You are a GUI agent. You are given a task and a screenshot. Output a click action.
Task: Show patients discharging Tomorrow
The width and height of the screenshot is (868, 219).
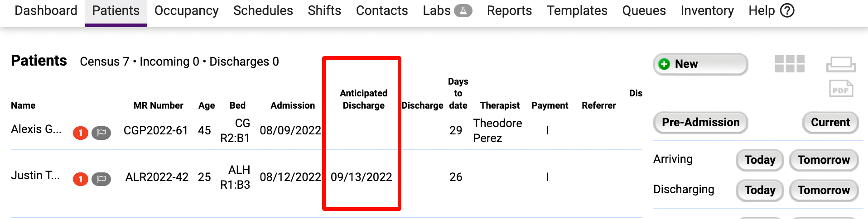tap(824, 190)
